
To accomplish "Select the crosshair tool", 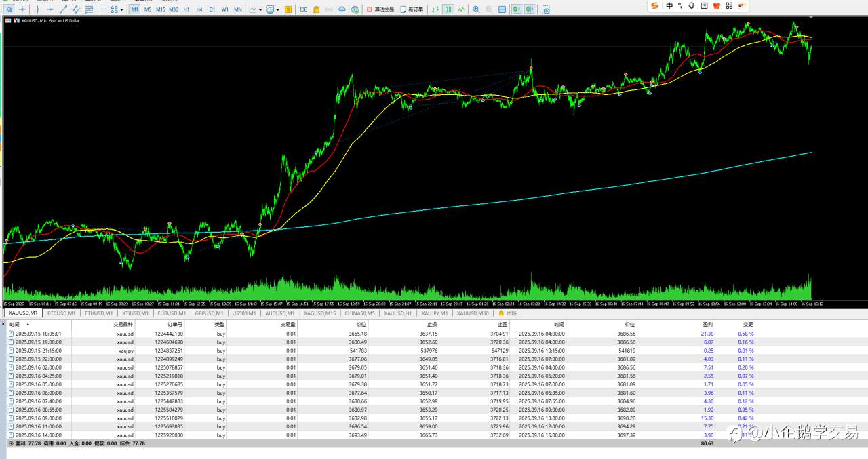I will [x=22, y=9].
